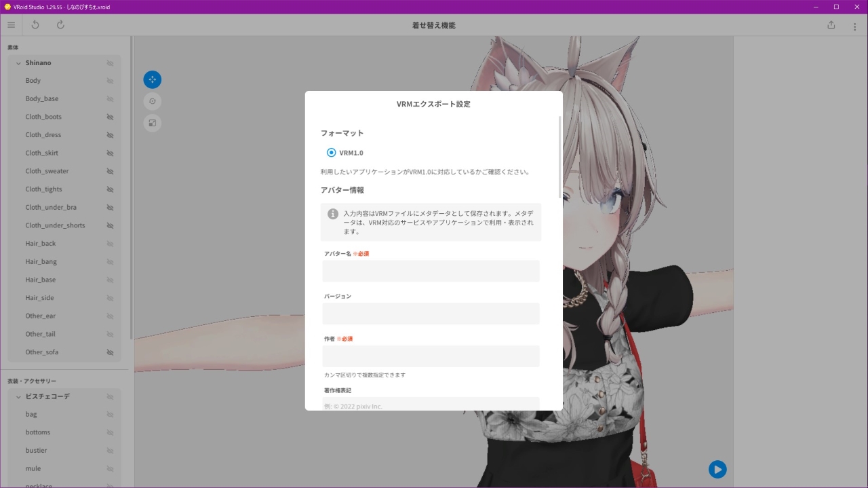868x488 pixels.
Task: Hide the bag accessory
Action: [x=110, y=414]
